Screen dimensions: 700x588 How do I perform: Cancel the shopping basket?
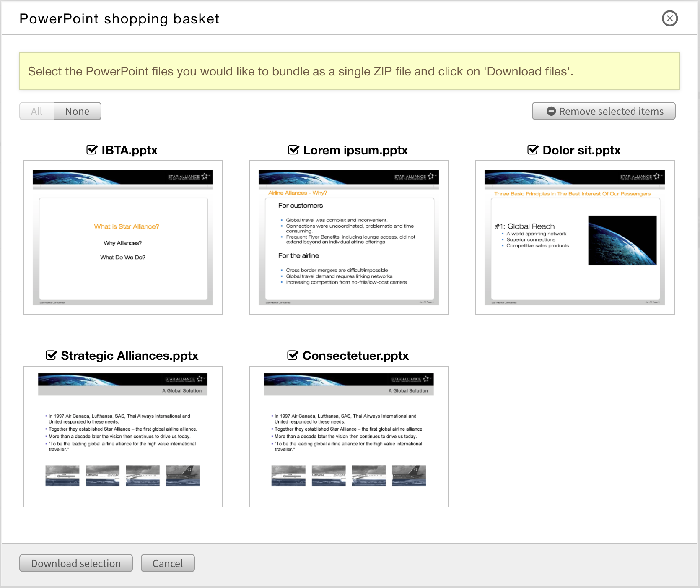click(167, 563)
